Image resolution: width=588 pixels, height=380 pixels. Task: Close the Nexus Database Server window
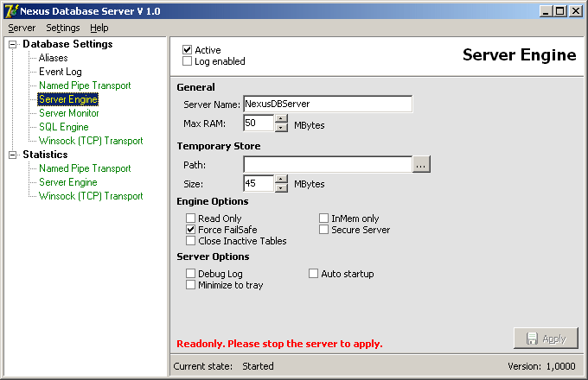tap(576, 11)
